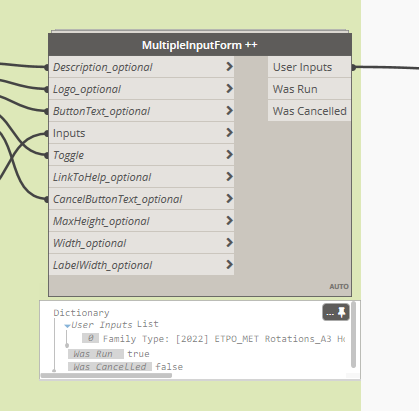Viewport: 419px width, 411px height.
Task: Open the MaxHeight_optional port chevron
Action: pos(229,221)
